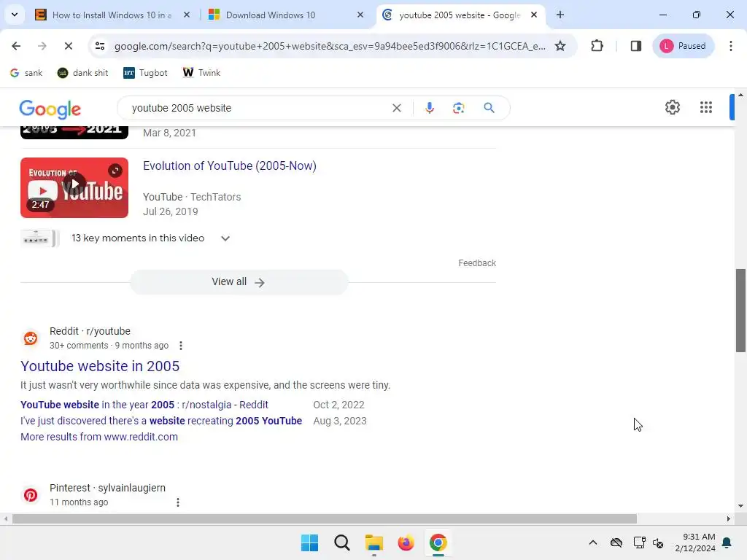Close the How to Install Windows 10 tab

coord(187,15)
